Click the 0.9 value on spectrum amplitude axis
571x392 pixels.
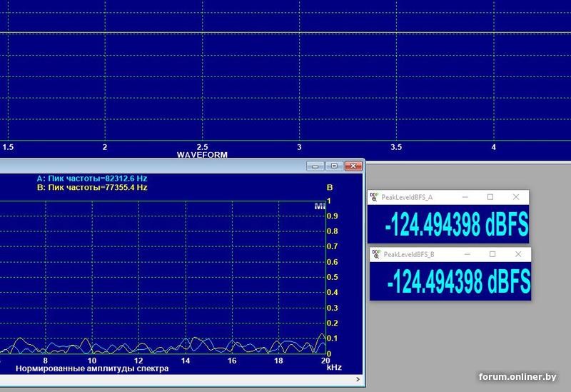pos(332,216)
